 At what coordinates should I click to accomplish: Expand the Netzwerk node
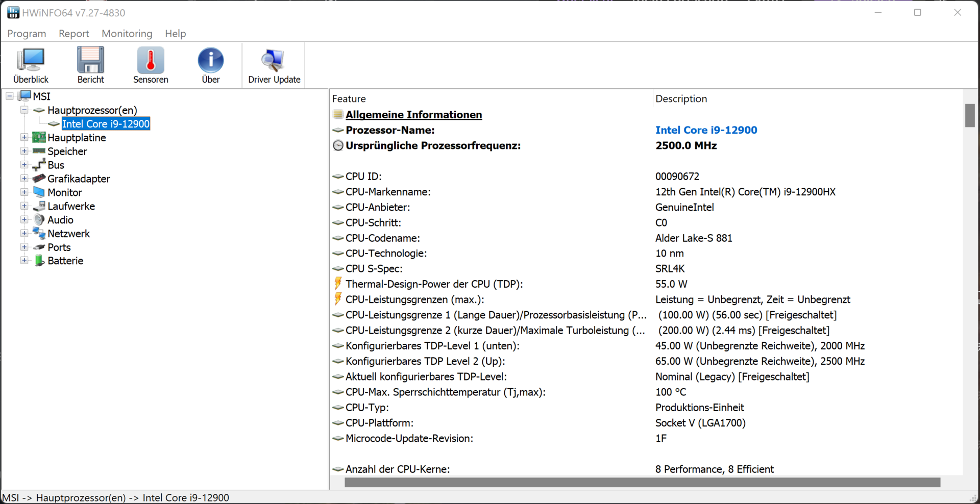pos(24,233)
